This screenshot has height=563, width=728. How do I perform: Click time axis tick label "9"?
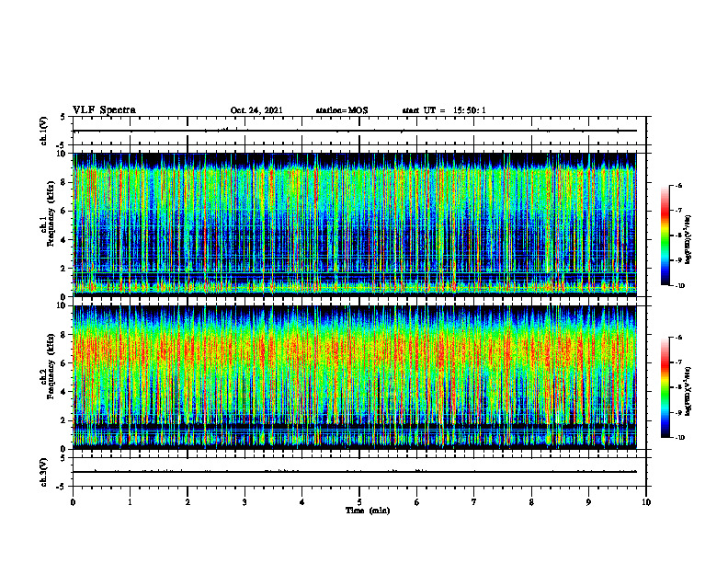pos(588,502)
